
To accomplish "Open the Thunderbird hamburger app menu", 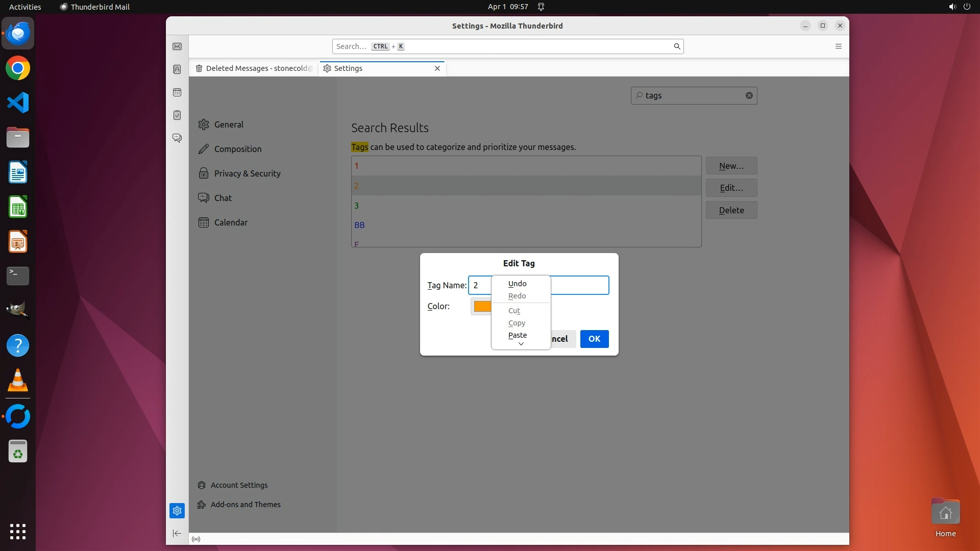I will (838, 46).
